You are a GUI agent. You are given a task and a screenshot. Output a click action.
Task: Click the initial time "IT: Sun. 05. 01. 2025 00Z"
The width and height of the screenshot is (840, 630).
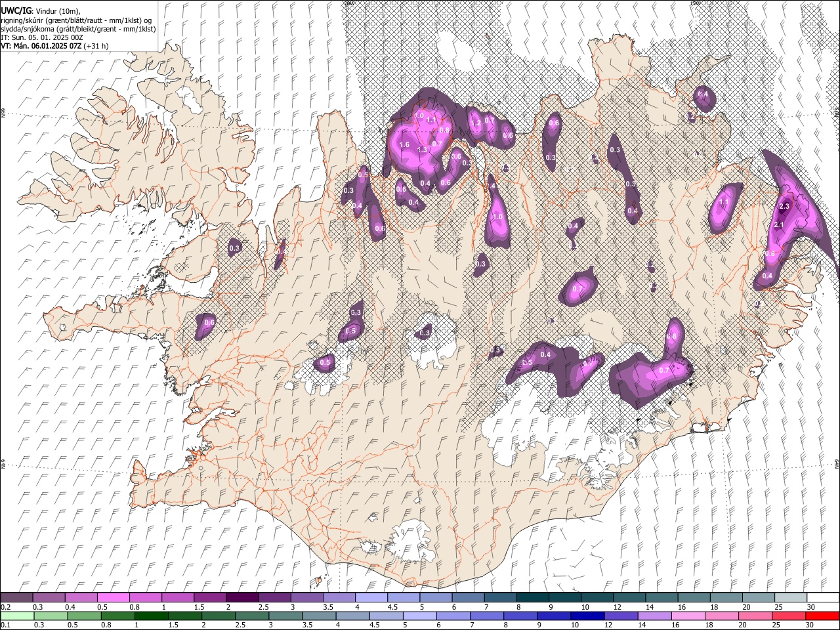click(x=42, y=37)
